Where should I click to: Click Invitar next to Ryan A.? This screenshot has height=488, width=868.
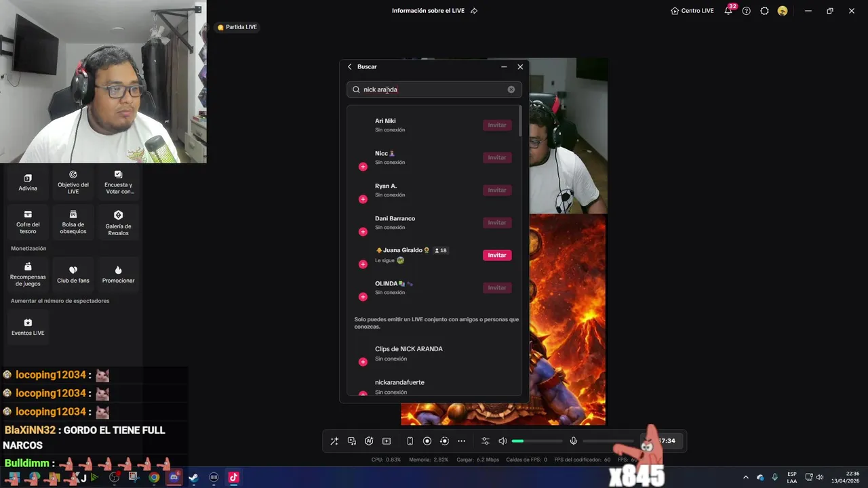(x=497, y=190)
